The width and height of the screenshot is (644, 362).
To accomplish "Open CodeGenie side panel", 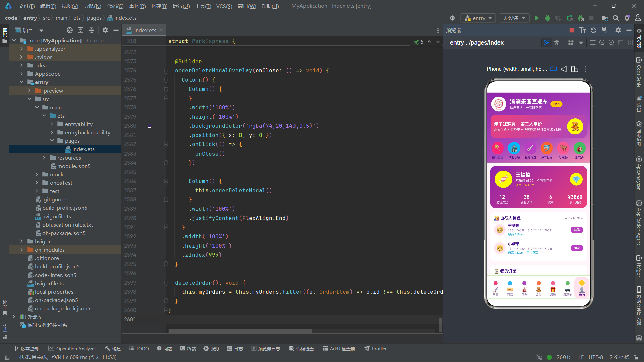I will [x=639, y=72].
